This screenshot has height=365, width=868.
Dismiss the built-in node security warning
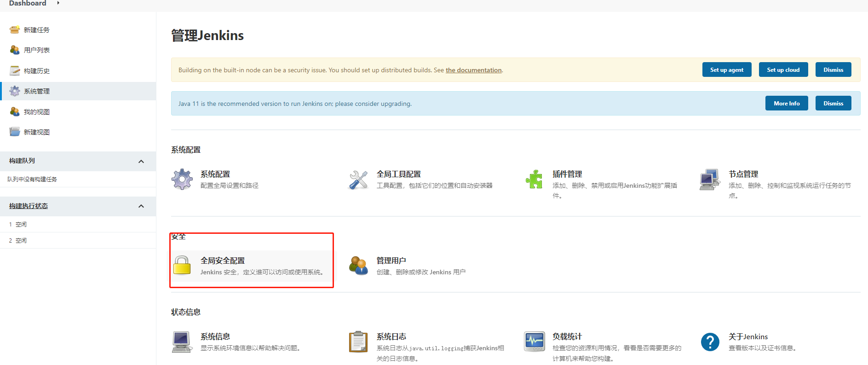pyautogui.click(x=834, y=70)
